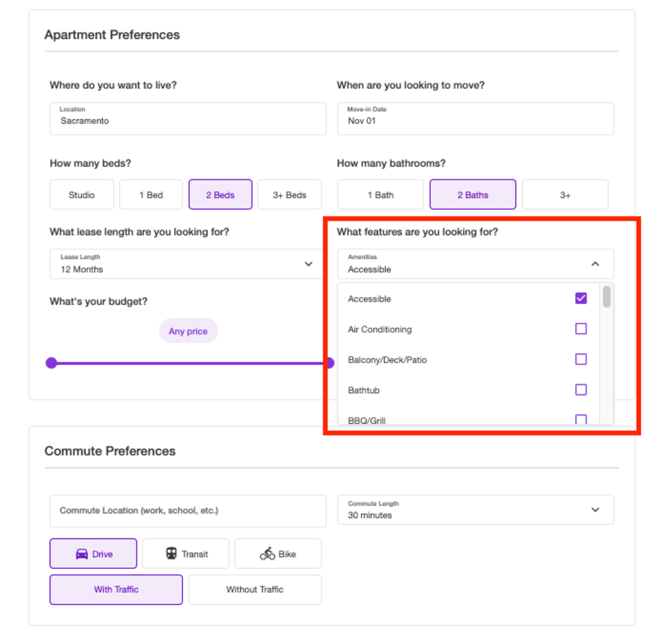This screenshot has height=644, width=663.
Task: Select the 1 Bed option
Action: 151,195
